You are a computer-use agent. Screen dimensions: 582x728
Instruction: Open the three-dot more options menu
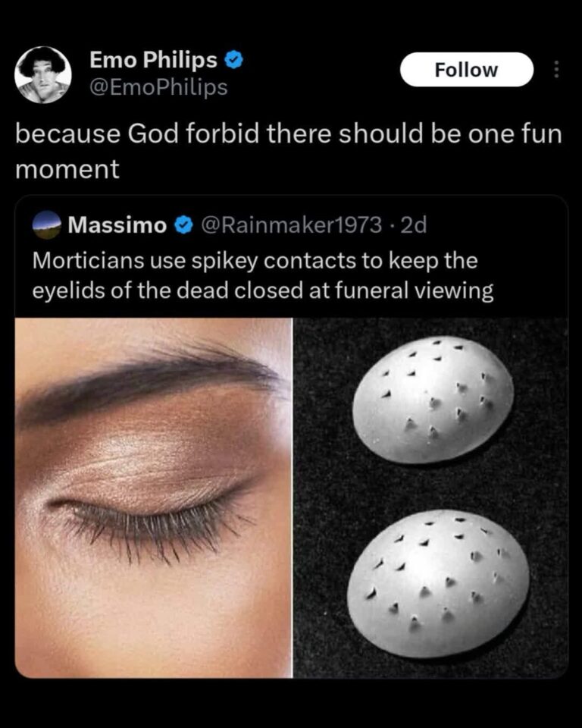(558, 70)
